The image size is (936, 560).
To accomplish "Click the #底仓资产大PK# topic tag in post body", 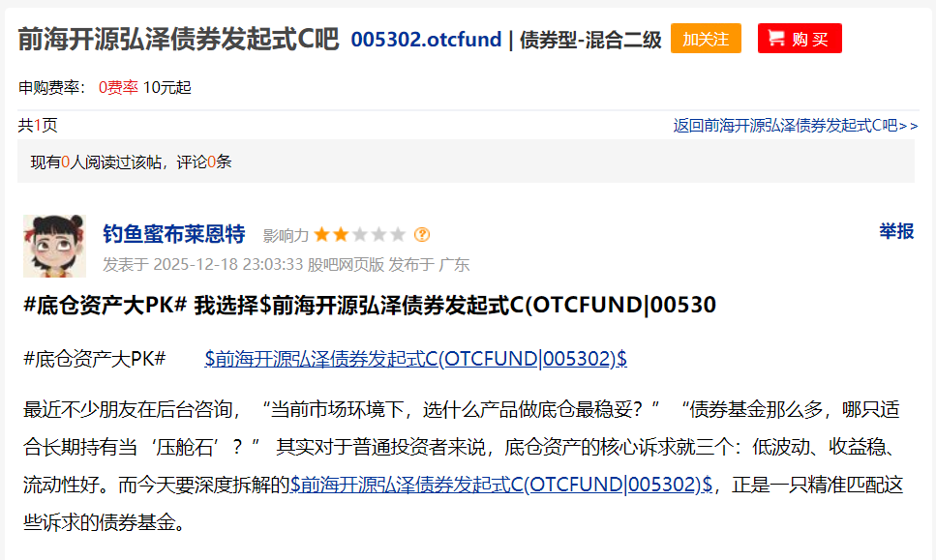I will (94, 359).
